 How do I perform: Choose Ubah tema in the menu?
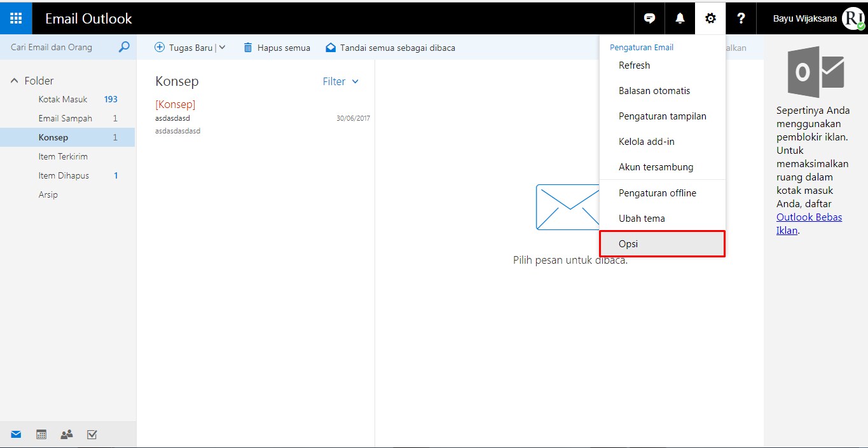click(642, 218)
